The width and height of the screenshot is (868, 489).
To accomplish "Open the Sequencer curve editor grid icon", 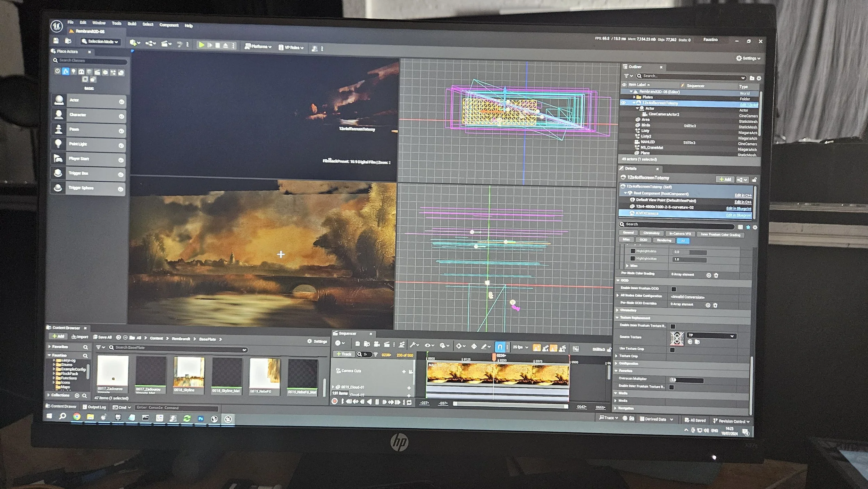I will 576,348.
